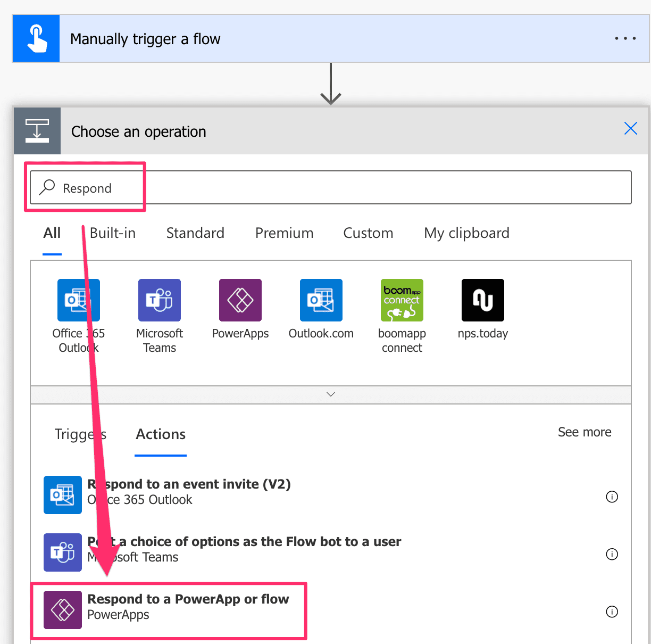Image resolution: width=651 pixels, height=644 pixels.
Task: Open the My clipboard tab
Action: pyautogui.click(x=466, y=233)
